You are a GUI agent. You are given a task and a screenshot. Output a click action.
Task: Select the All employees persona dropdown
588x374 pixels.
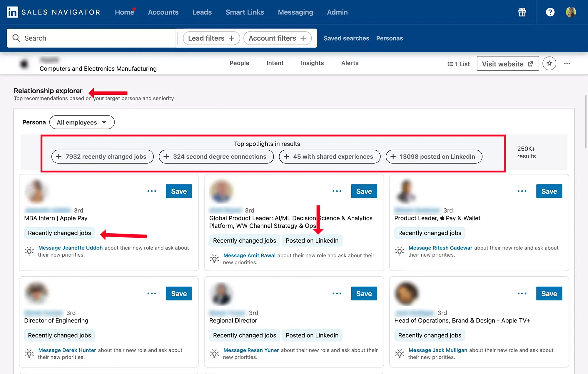[81, 122]
